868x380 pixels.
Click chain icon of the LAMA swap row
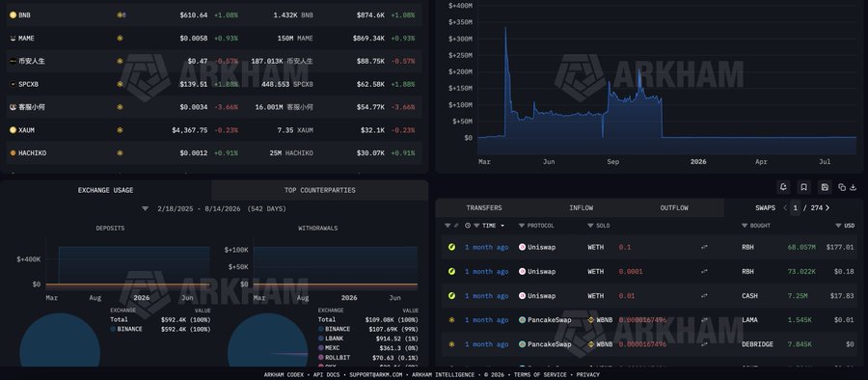pos(451,319)
